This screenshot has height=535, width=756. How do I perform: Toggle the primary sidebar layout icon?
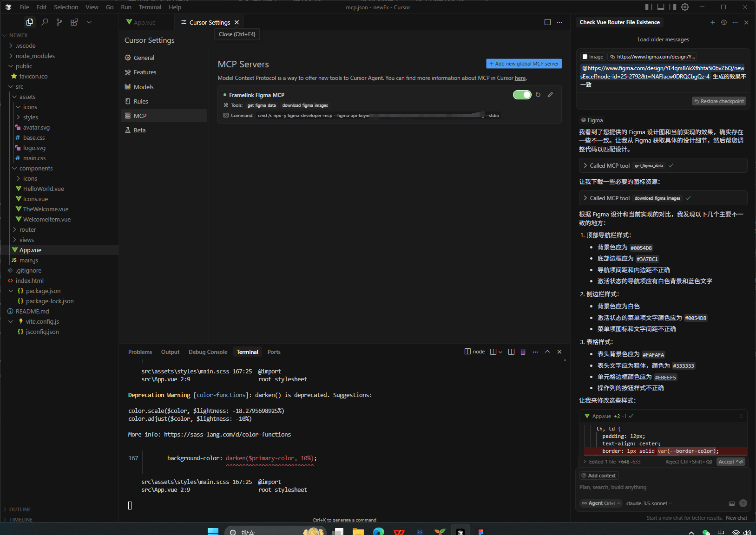(x=649, y=7)
